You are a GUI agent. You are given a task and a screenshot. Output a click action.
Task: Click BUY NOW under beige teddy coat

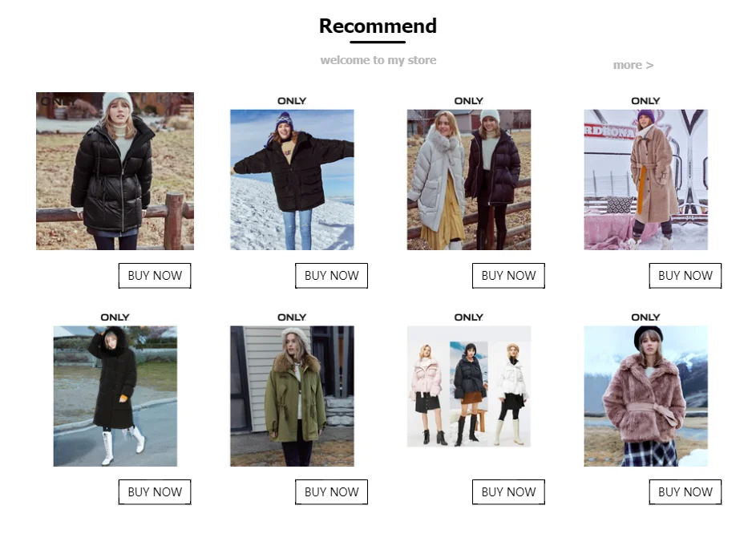pyautogui.click(x=685, y=276)
